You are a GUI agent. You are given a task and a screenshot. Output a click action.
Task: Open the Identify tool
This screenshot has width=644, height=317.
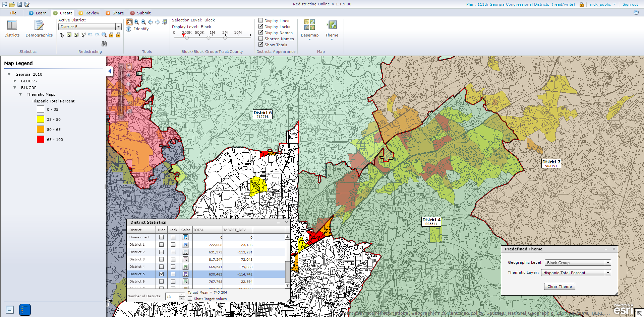point(128,29)
